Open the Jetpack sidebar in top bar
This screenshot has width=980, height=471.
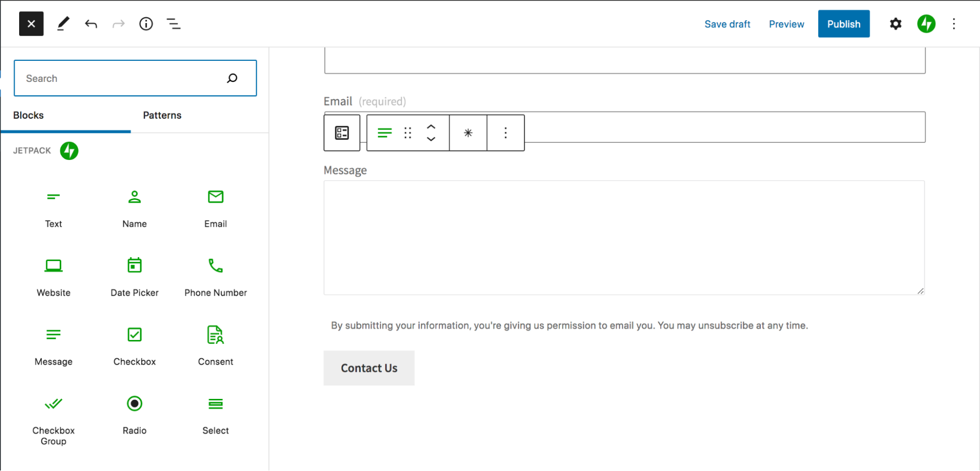click(926, 24)
